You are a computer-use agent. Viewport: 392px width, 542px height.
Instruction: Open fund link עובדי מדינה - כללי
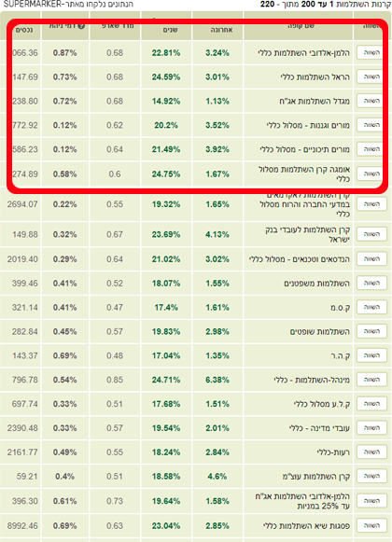(x=319, y=428)
